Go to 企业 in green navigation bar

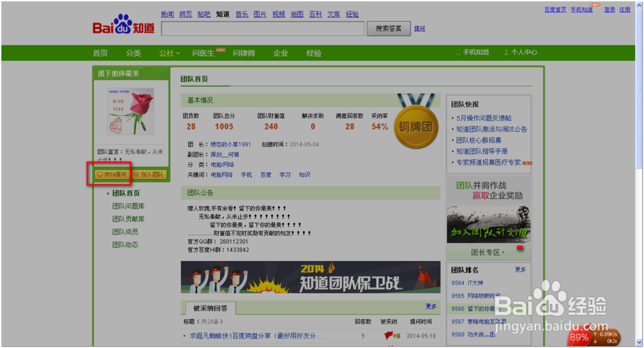pyautogui.click(x=281, y=53)
